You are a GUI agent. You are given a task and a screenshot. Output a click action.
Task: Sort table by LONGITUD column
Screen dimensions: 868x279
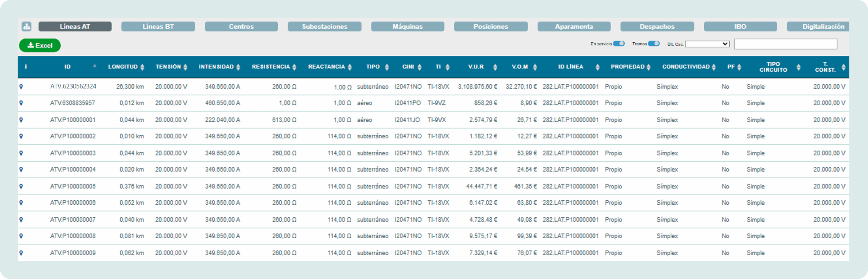(142, 67)
